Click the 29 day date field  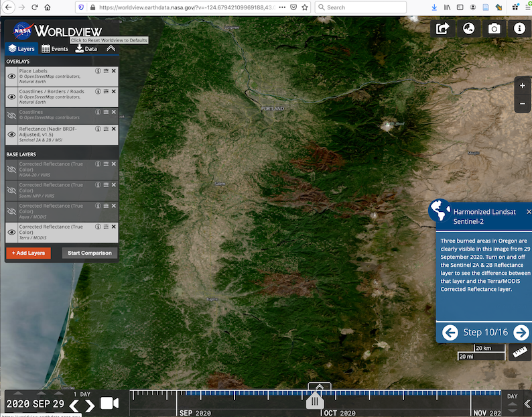click(x=58, y=404)
